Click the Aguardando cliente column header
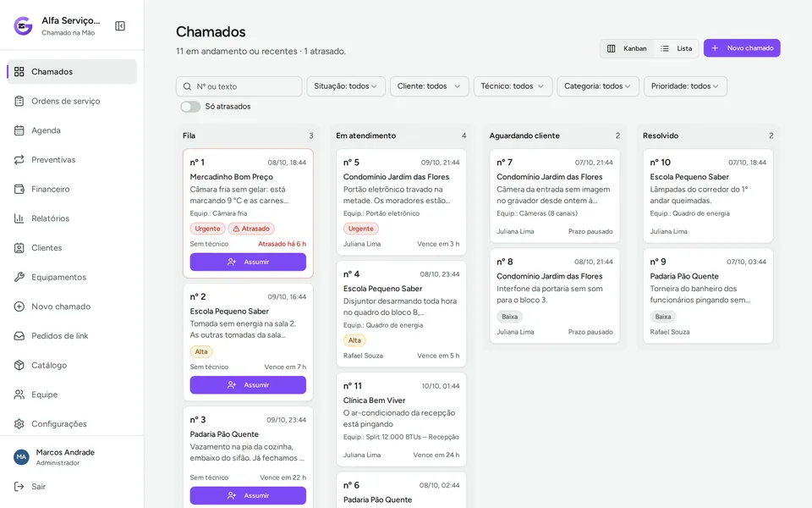The image size is (812, 508). point(524,135)
